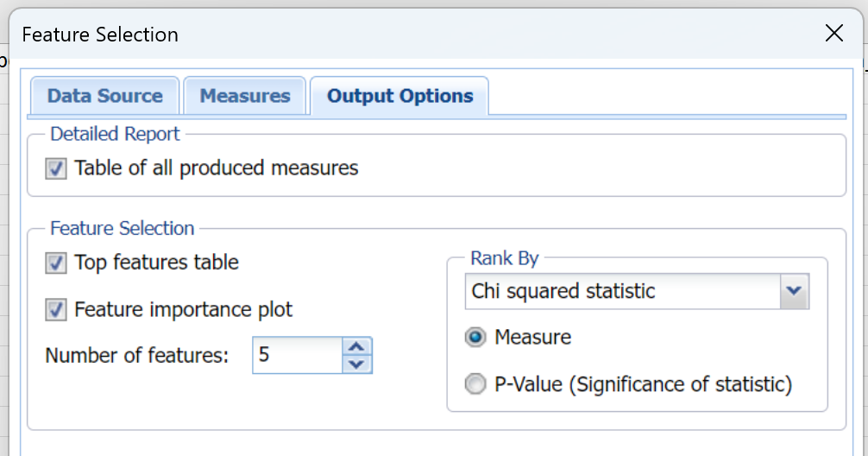Click the Number of features input field
The height and width of the screenshot is (456, 868).
297,355
